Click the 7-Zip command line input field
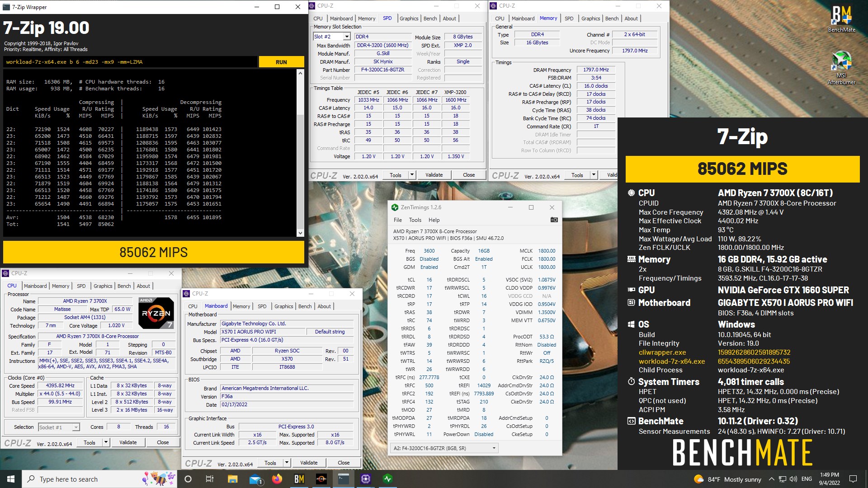Image resolution: width=868 pixels, height=488 pixels. coord(130,62)
